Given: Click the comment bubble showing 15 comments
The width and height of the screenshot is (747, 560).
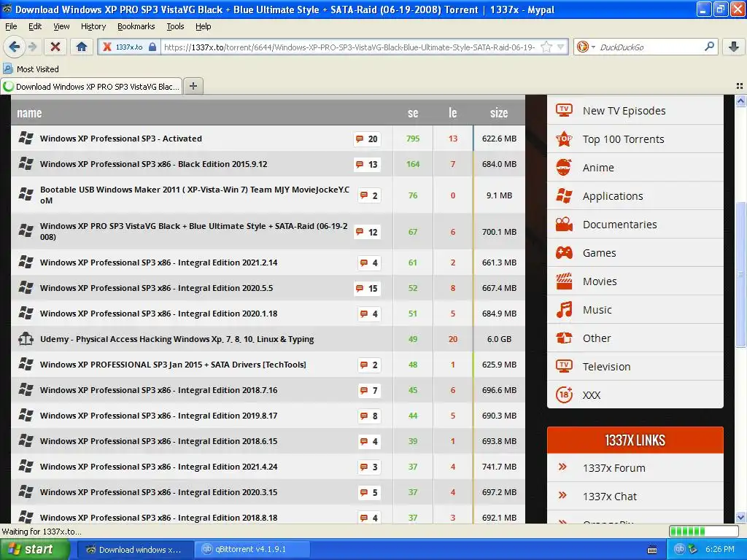Looking at the screenshot, I should tap(366, 288).
